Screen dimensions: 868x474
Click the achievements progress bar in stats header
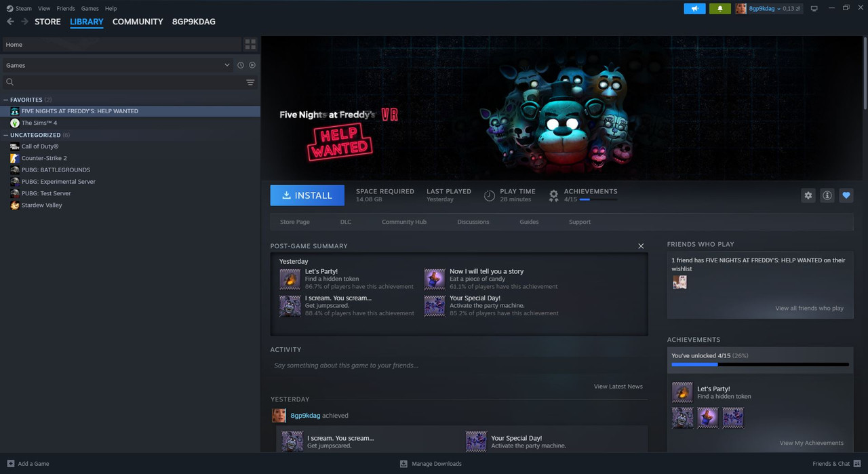[x=598, y=200]
